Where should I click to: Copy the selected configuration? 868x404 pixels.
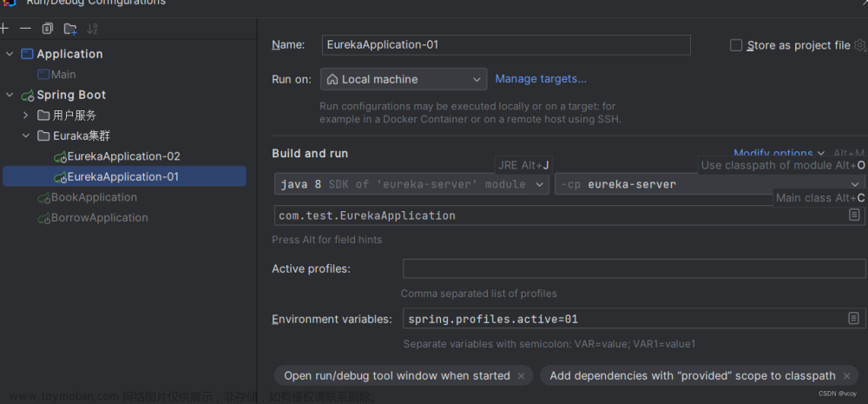click(x=48, y=29)
